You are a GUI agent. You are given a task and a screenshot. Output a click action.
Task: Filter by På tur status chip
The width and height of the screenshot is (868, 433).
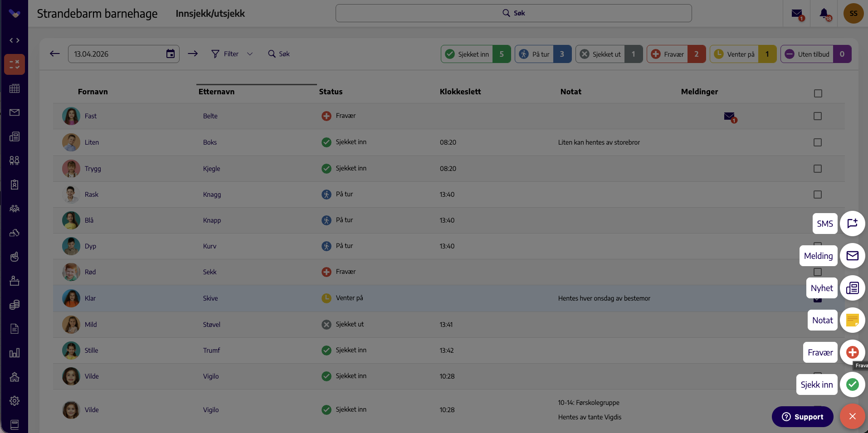point(543,54)
